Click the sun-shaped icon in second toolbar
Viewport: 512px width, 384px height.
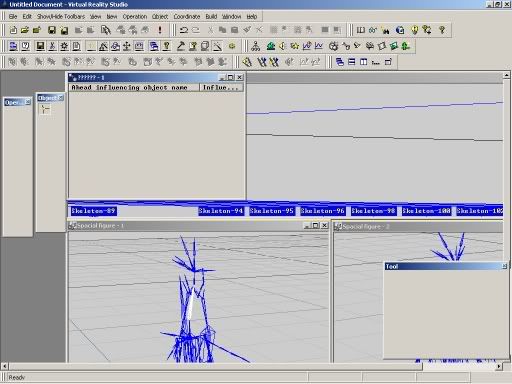click(64, 46)
